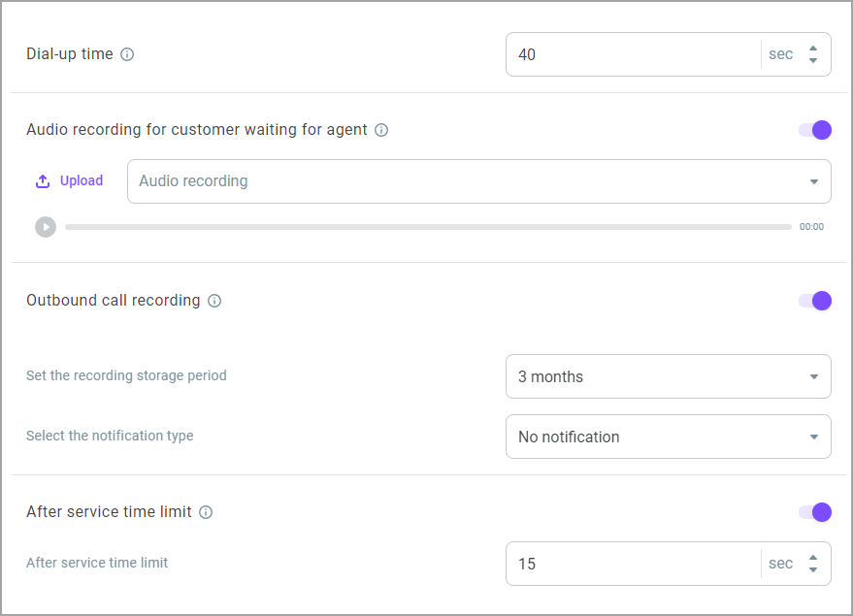
Task: Toggle Audio recording for customer waiting switch
Action: (x=815, y=130)
